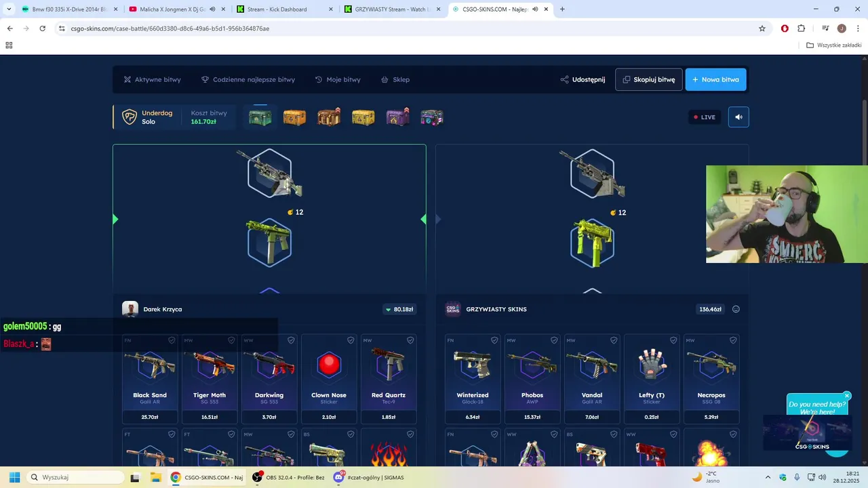The image size is (868, 488).
Task: Click Skopiuj bitwę button
Action: point(649,79)
